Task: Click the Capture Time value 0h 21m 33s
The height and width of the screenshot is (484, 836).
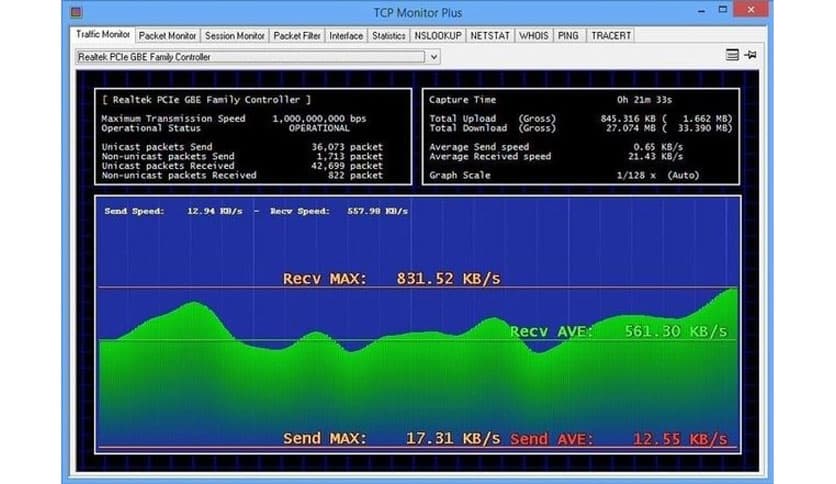Action: pyautogui.click(x=644, y=100)
